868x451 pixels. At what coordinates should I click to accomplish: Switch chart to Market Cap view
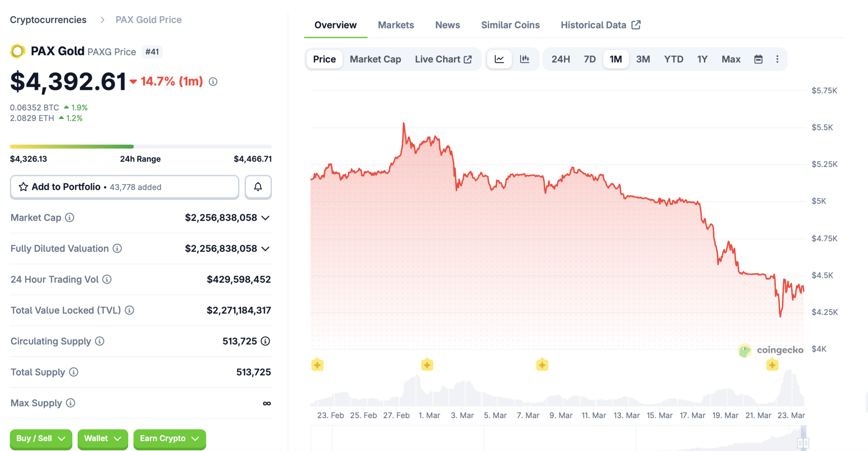(375, 59)
